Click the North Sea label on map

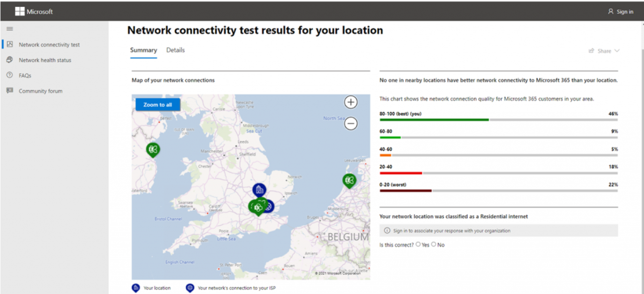[334, 118]
